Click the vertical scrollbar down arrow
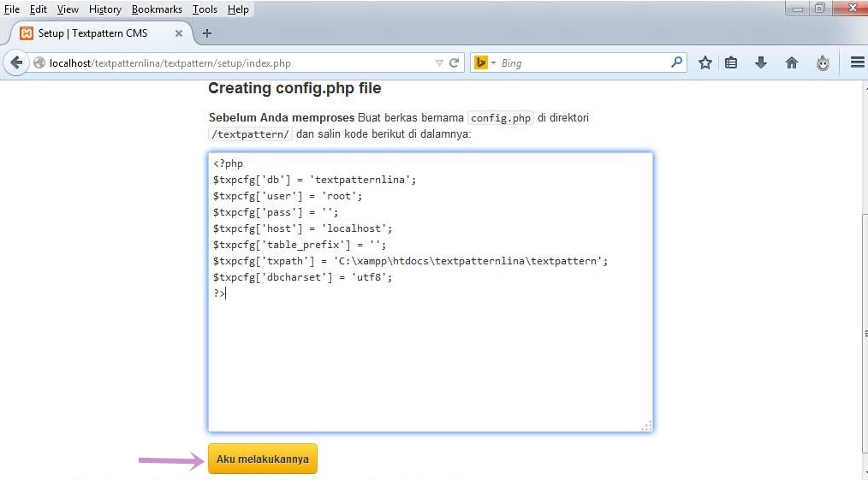Image resolution: width=868 pixels, height=480 pixels. (863, 473)
